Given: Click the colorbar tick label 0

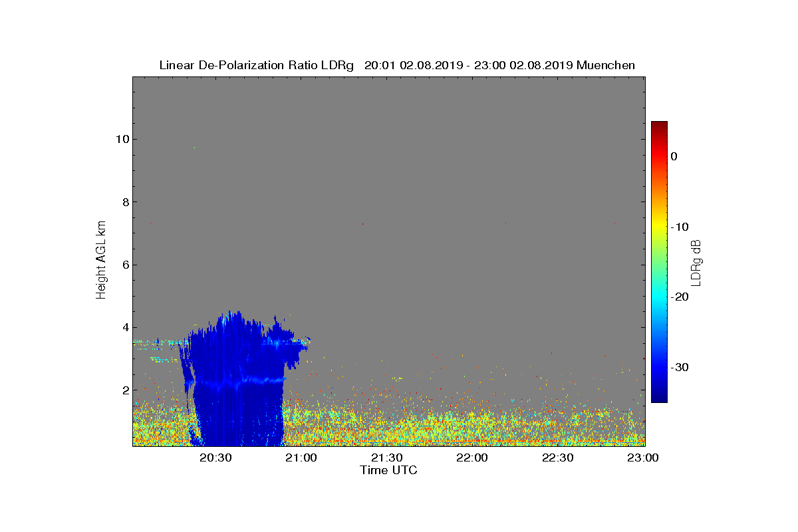Looking at the screenshot, I should coord(674,156).
